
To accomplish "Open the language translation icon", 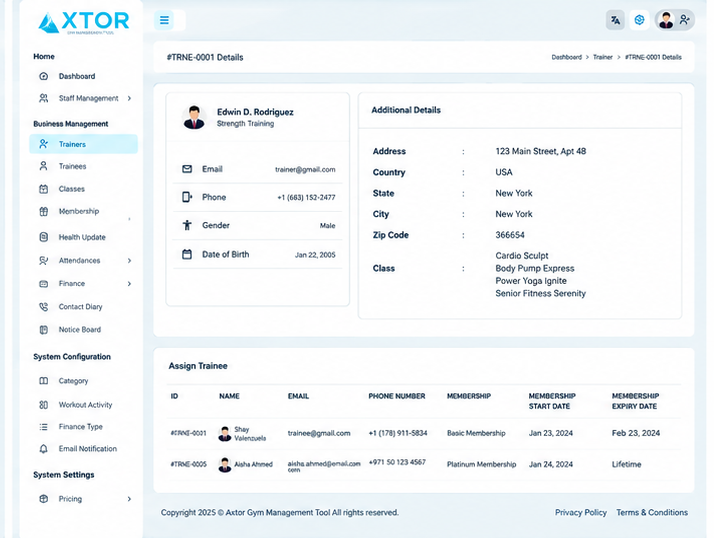I will pos(615,20).
